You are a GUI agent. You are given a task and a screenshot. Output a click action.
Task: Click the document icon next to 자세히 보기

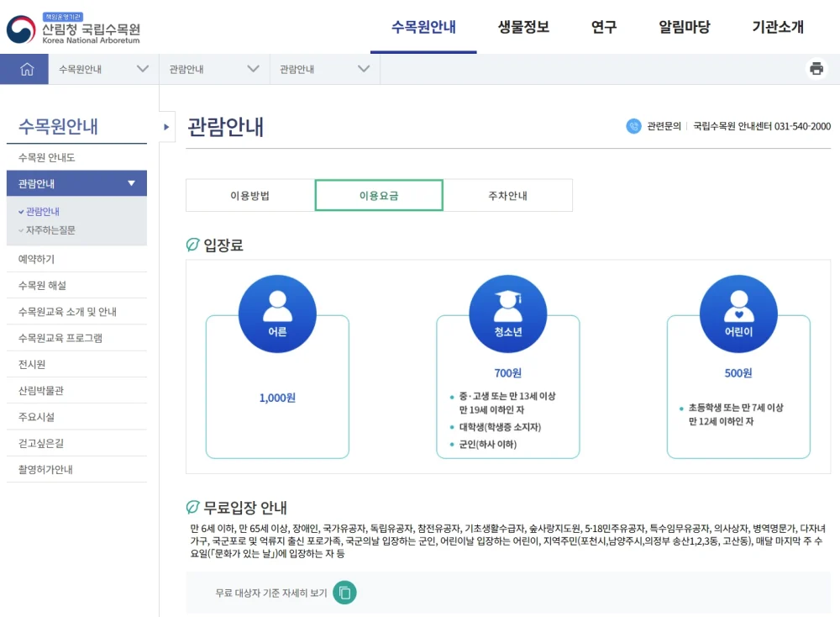pos(344,593)
